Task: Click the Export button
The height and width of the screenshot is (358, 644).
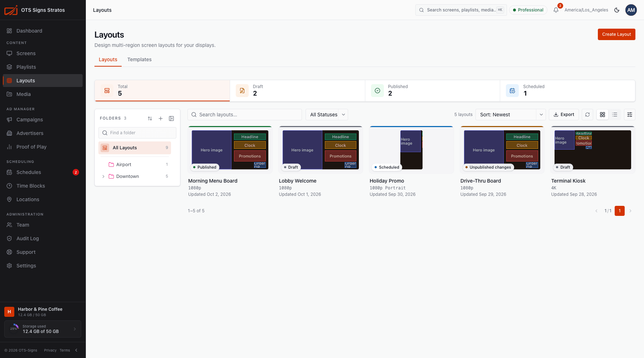Action: point(564,115)
